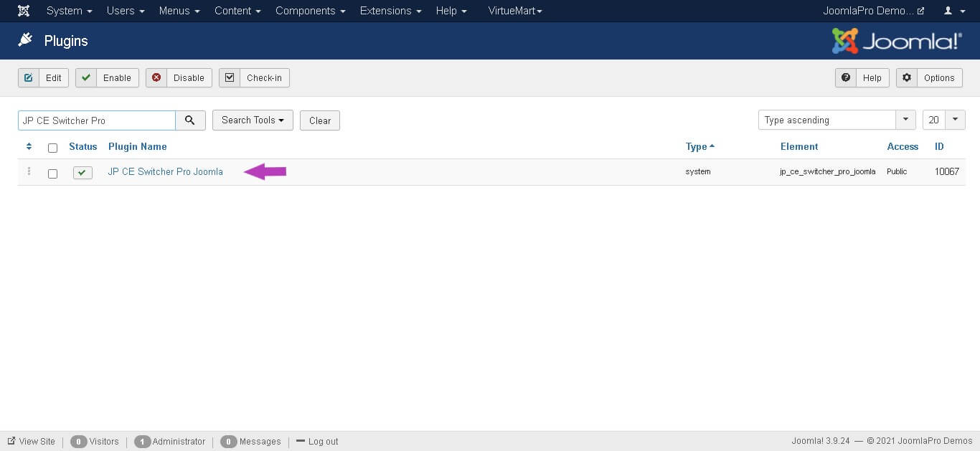Click the Enable toolbar button
Screen dimensions: 980x451
tap(107, 77)
